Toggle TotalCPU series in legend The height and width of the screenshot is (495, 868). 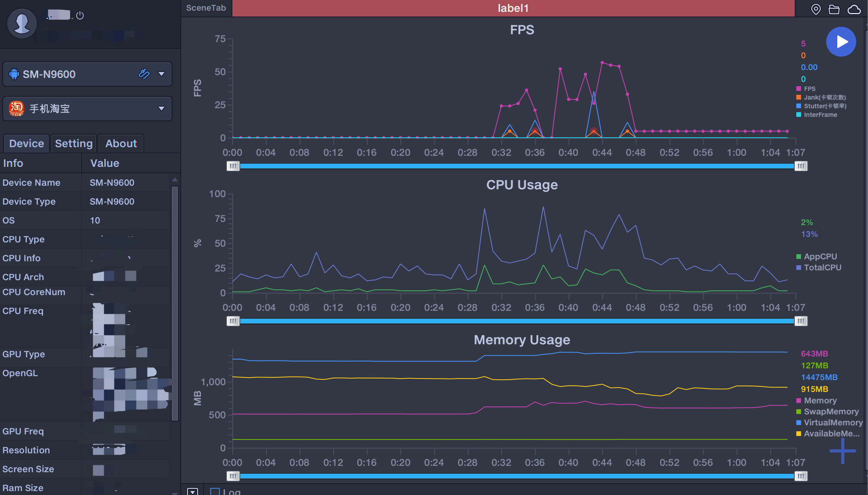click(x=822, y=268)
